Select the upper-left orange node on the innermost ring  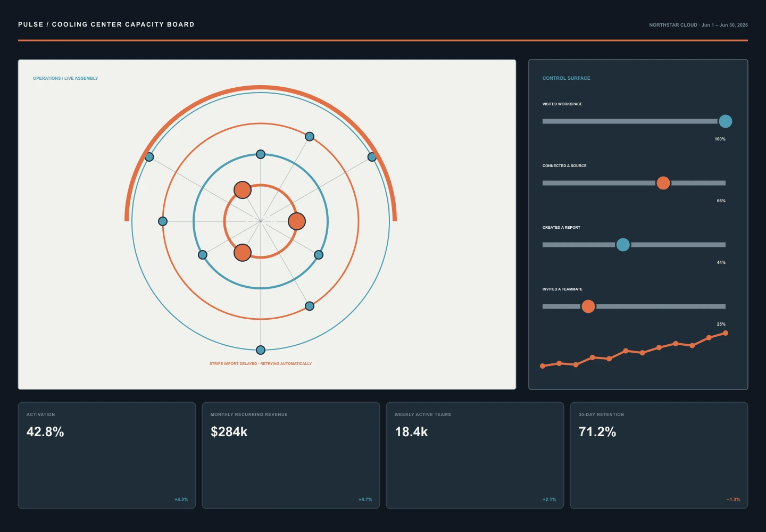pos(243,190)
